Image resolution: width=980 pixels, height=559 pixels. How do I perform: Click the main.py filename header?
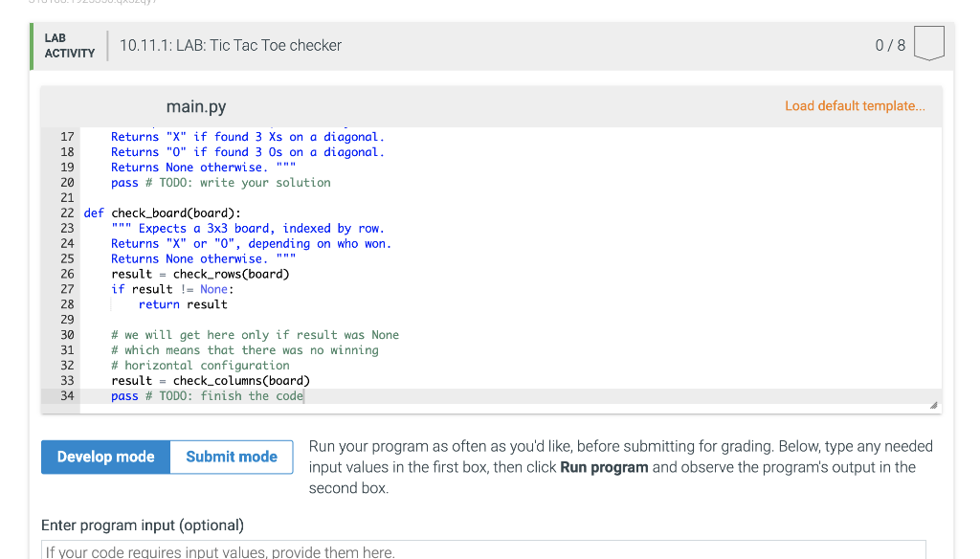click(195, 106)
